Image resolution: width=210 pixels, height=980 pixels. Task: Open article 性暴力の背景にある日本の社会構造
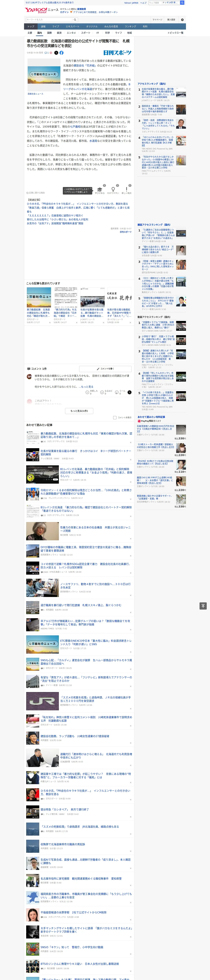click(x=95, y=529)
